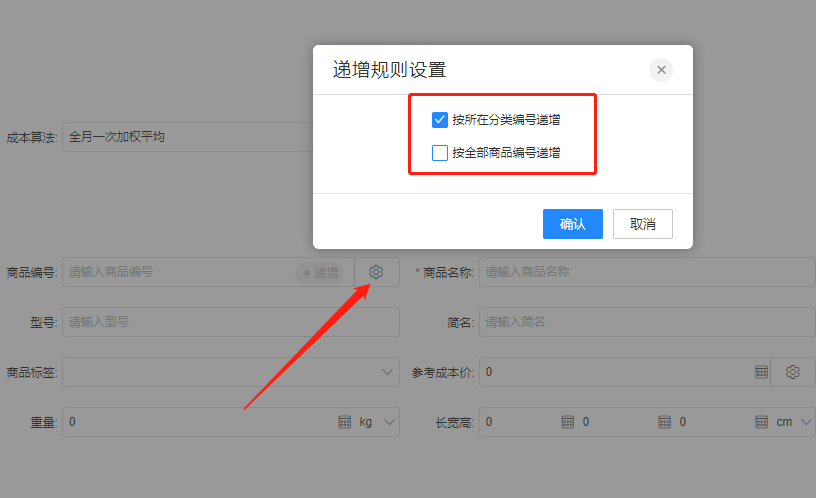Click calculator icon of second 长宽高 value
The height and width of the screenshot is (498, 816).
[x=665, y=422]
